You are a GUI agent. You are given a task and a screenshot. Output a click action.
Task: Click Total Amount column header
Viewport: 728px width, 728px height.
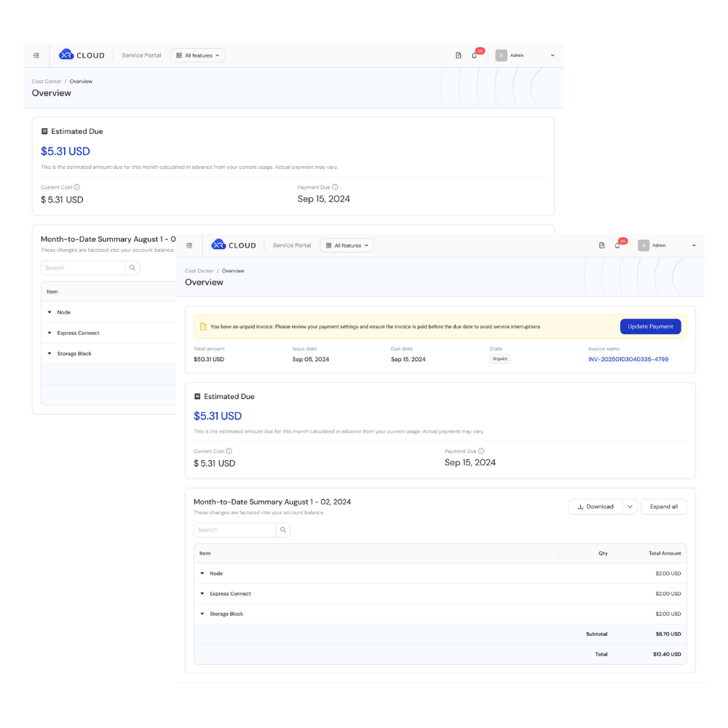[x=665, y=553]
